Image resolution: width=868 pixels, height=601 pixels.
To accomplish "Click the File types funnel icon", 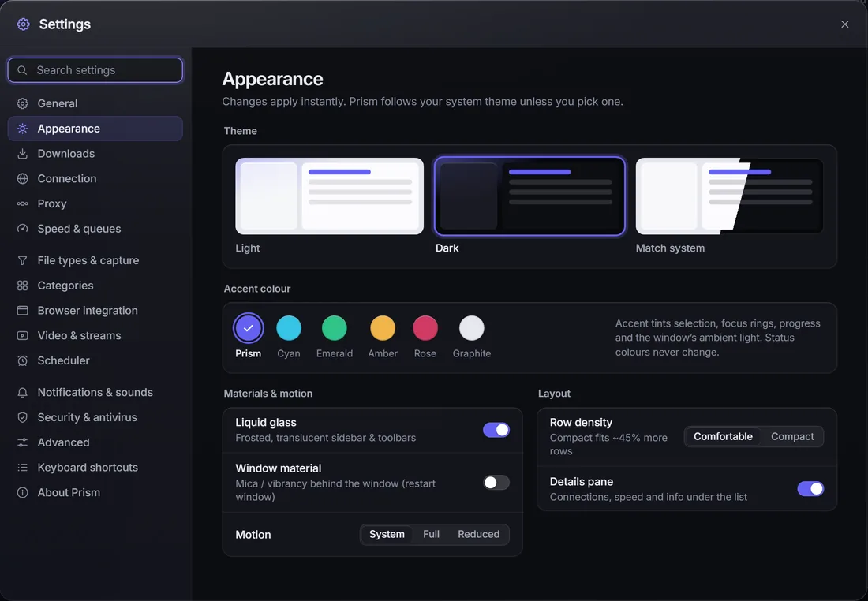I will coord(22,260).
